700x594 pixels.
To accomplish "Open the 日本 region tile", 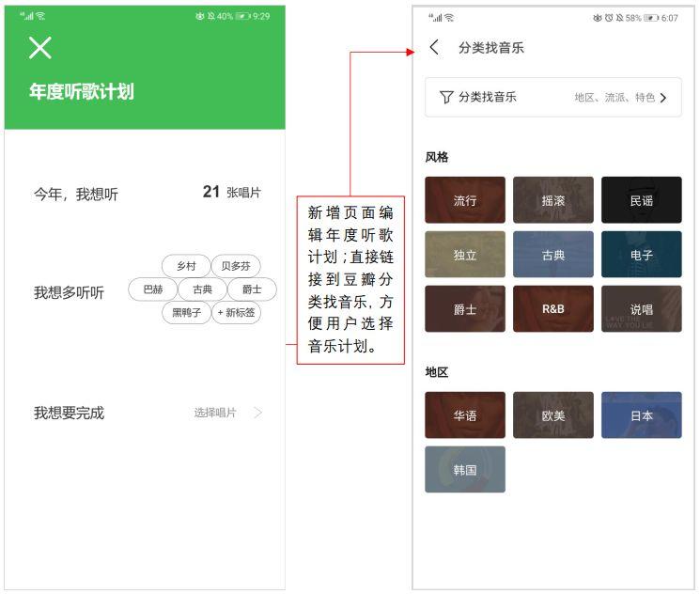I will pyautogui.click(x=641, y=414).
